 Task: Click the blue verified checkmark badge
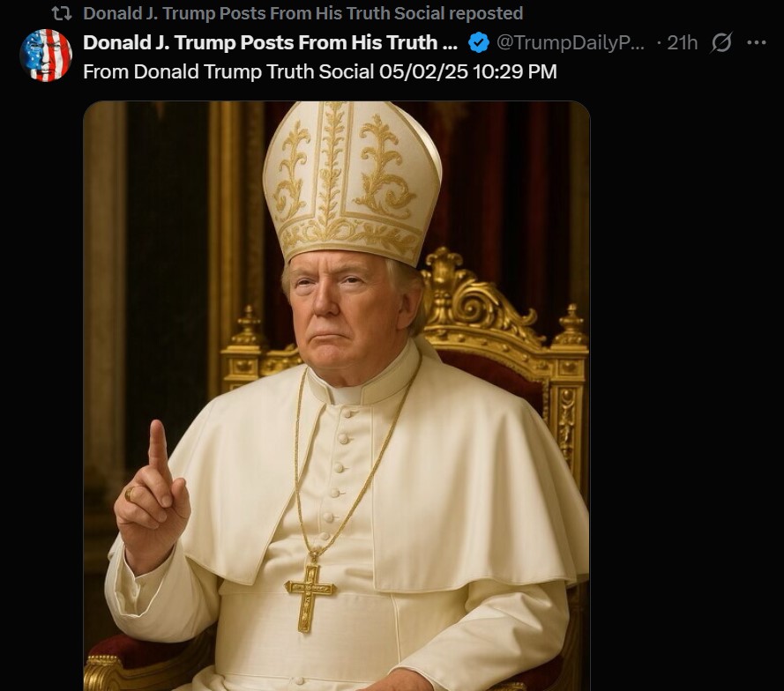tap(479, 42)
